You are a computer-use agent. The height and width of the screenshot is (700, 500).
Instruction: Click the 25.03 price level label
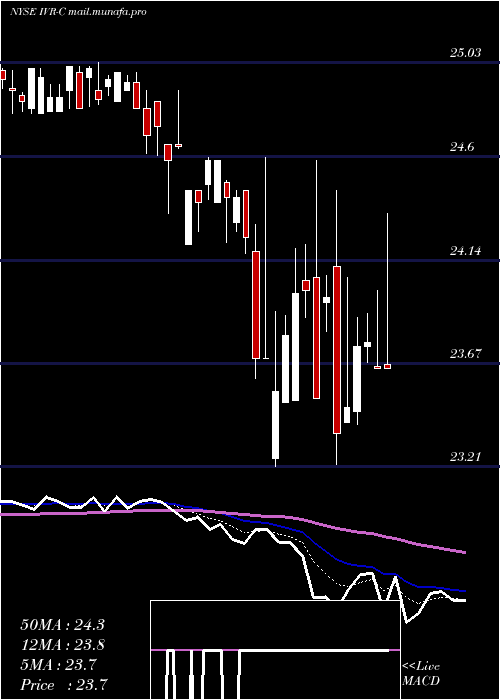click(465, 53)
